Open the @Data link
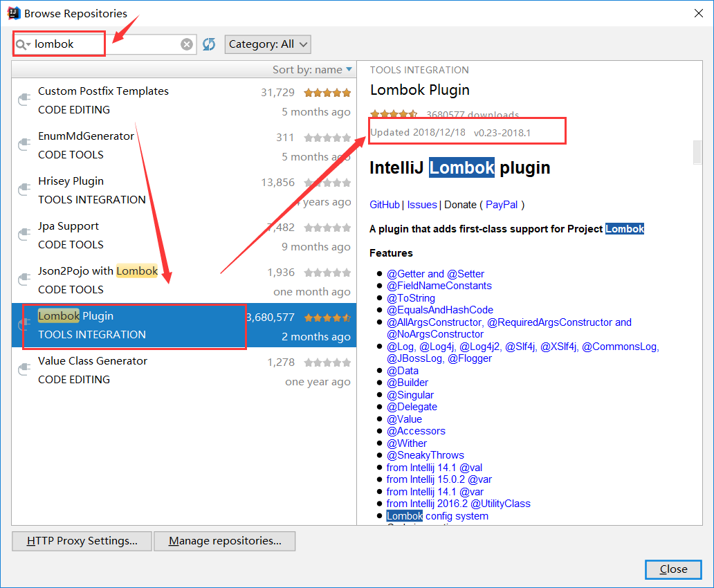Screen dimensions: 714x588 403,371
